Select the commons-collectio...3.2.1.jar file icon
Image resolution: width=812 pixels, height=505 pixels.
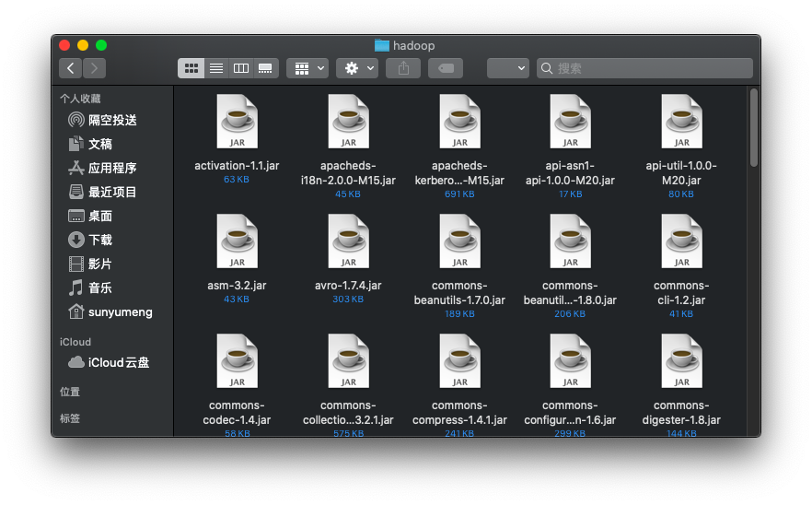[x=349, y=361]
